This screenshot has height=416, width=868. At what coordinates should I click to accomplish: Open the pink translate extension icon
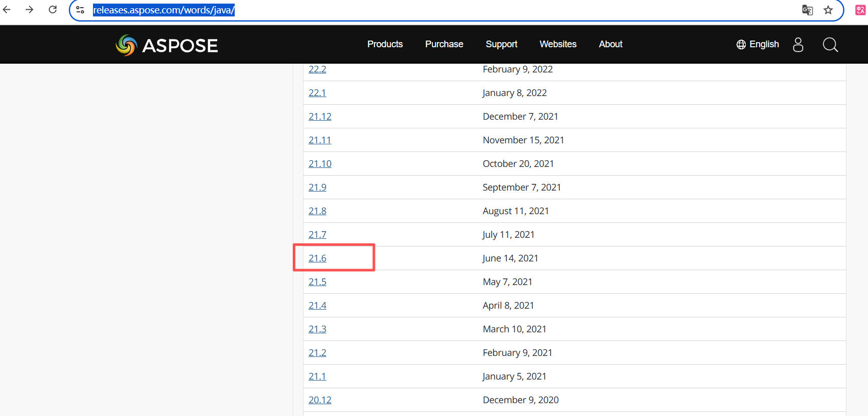coord(860,10)
